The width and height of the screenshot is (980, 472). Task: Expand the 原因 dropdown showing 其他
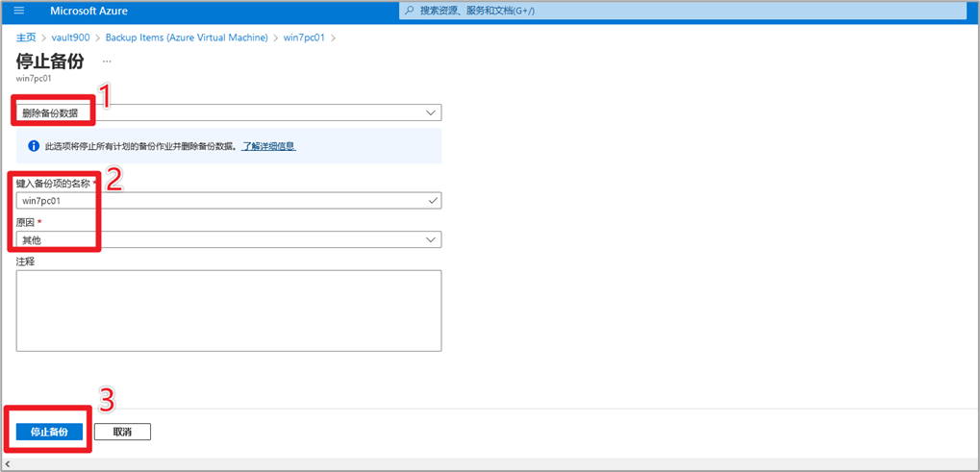coord(229,239)
